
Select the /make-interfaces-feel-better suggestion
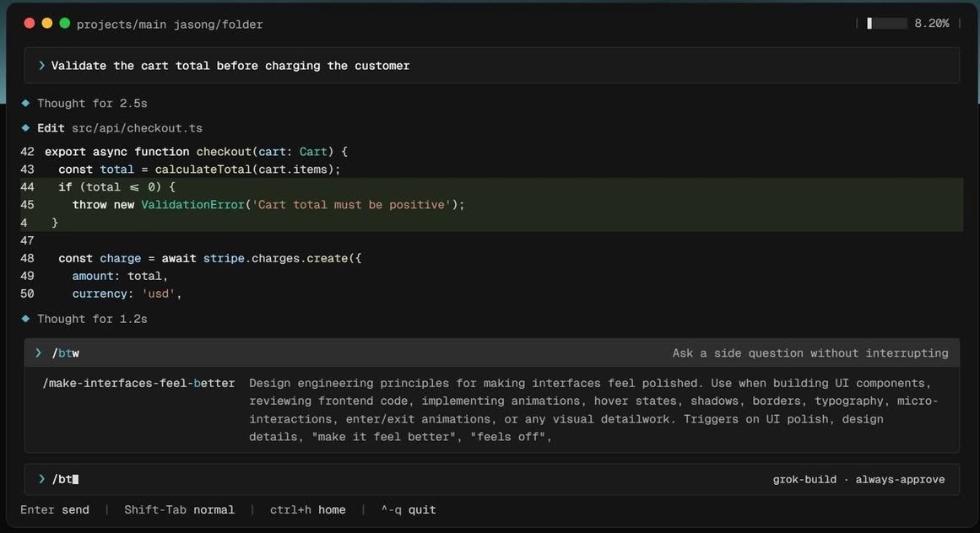[x=138, y=383]
